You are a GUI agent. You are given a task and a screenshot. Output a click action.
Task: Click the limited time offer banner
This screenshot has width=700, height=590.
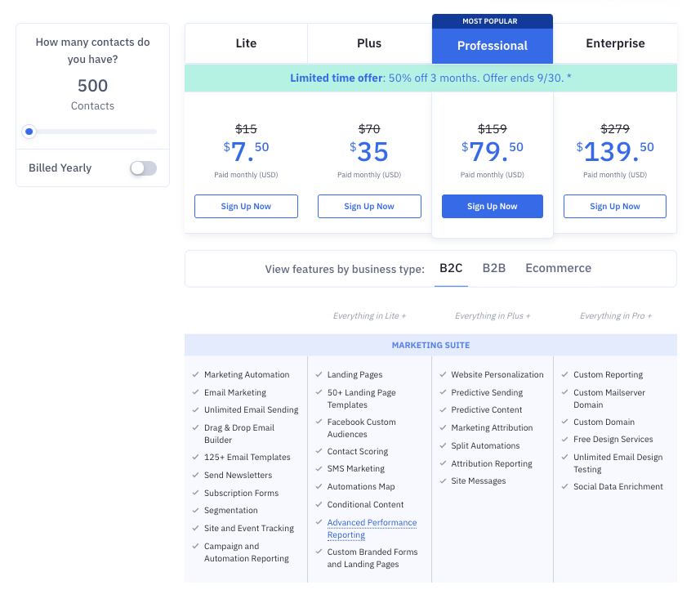430,78
